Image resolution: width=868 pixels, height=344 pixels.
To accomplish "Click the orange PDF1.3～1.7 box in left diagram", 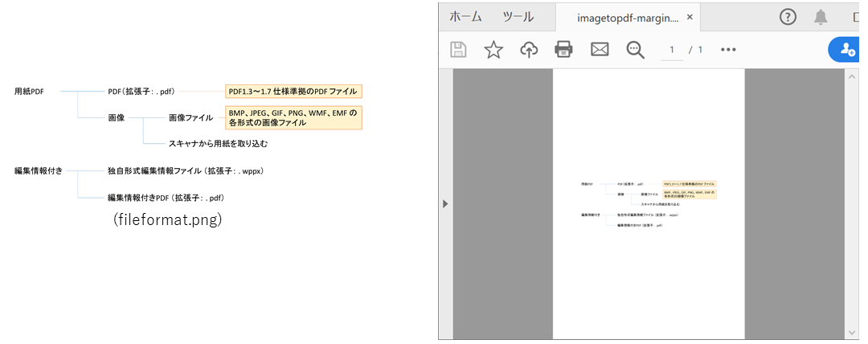I will pyautogui.click(x=293, y=91).
